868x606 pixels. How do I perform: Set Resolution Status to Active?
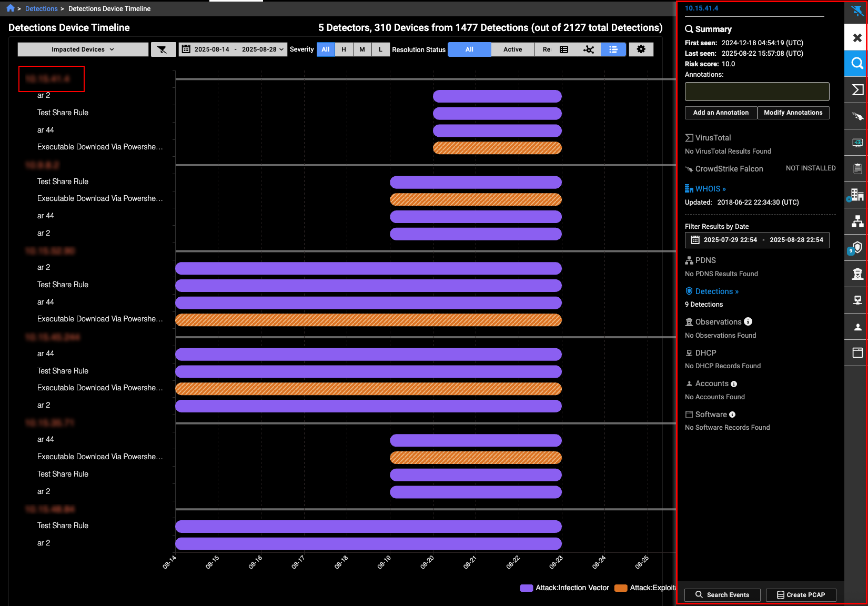click(512, 49)
